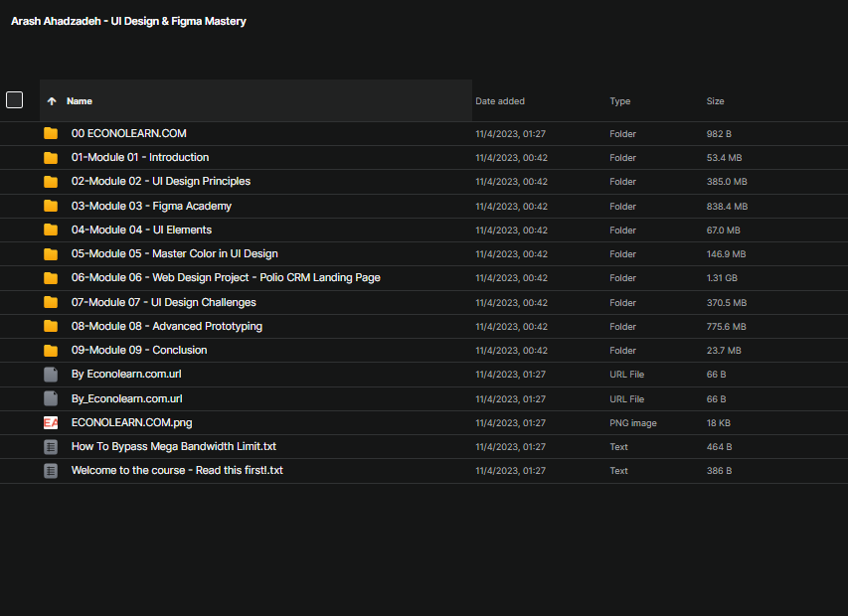Screen dimensions: 848x616
Task: Click the Type column header
Action: [x=619, y=101]
